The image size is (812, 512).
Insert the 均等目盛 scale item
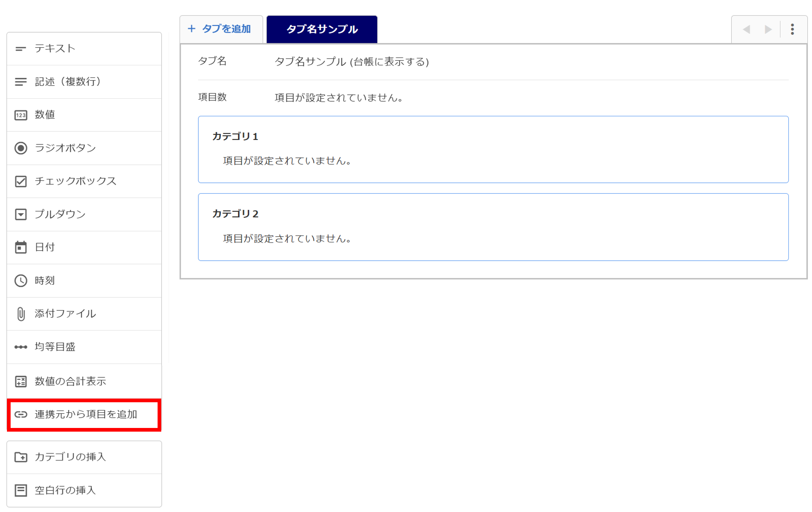pos(84,347)
